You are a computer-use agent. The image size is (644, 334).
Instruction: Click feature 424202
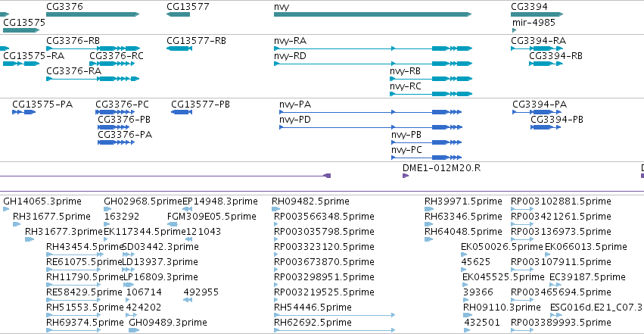pyautogui.click(x=132, y=315)
